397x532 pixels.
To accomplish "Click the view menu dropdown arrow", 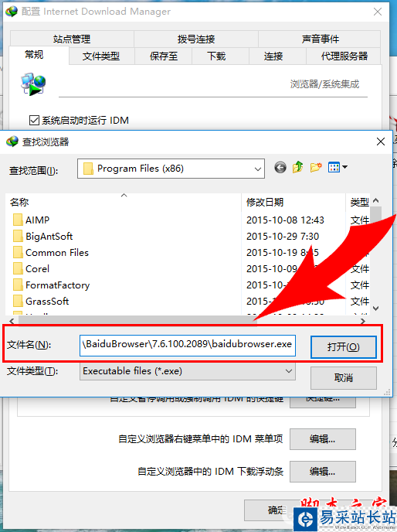I will point(344,167).
